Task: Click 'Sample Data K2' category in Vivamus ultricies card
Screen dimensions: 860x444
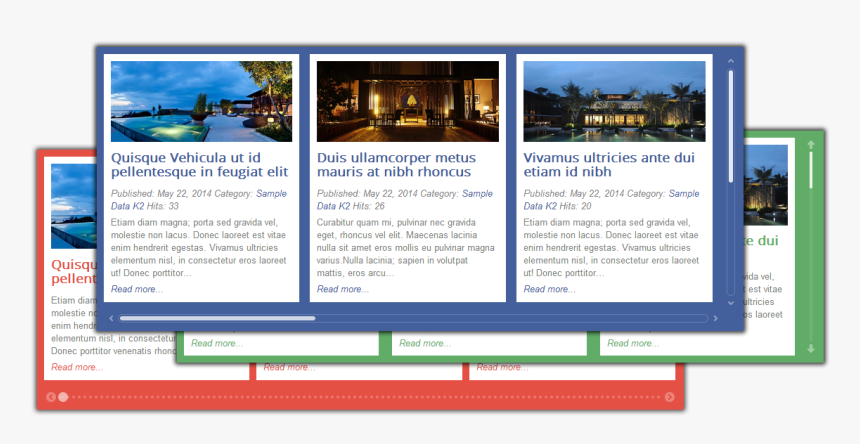Action: click(x=611, y=200)
